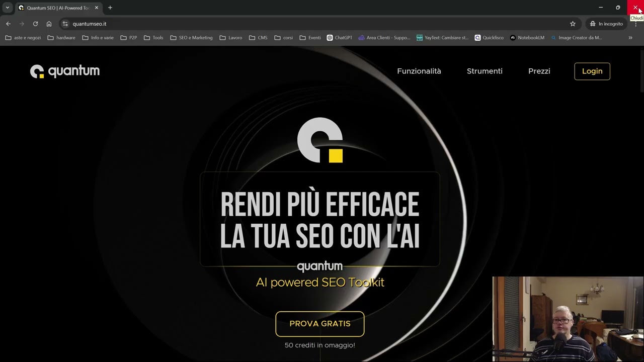The image size is (644, 362).
Task: Click the site information icon in address bar
Action: point(65,24)
